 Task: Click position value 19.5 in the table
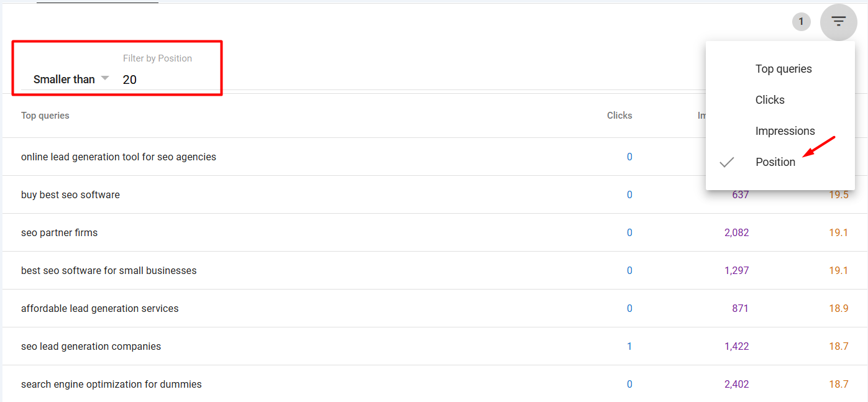[x=839, y=194]
